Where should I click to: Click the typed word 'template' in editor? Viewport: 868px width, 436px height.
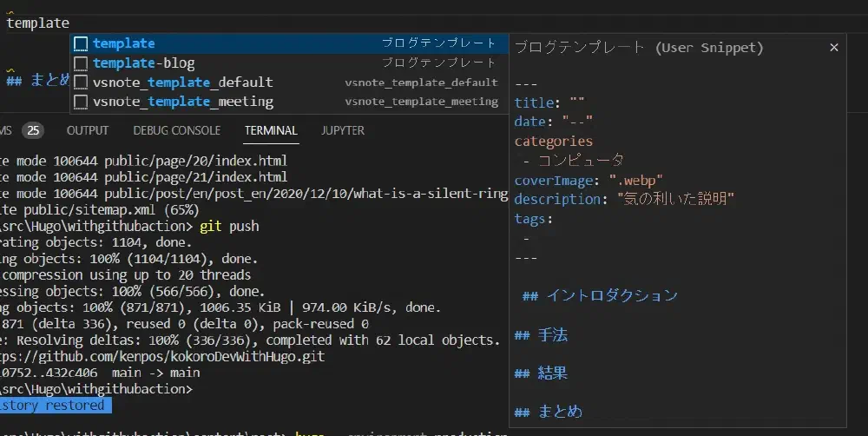[x=38, y=23]
